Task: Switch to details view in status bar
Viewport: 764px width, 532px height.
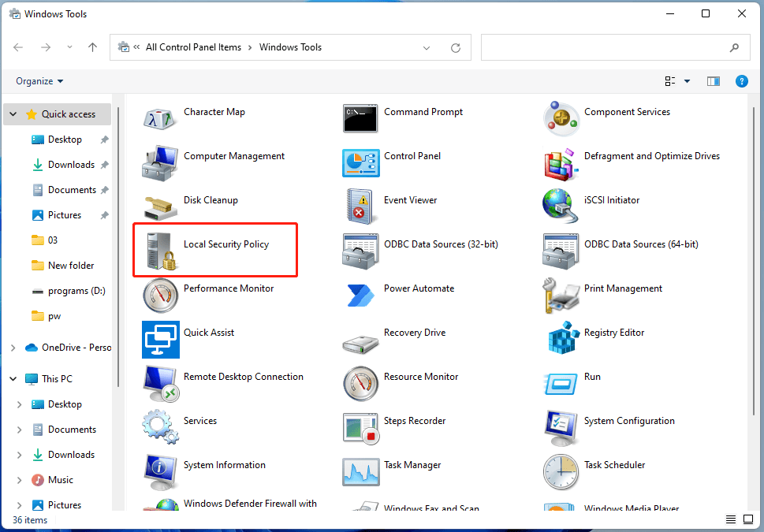Action: point(731,520)
